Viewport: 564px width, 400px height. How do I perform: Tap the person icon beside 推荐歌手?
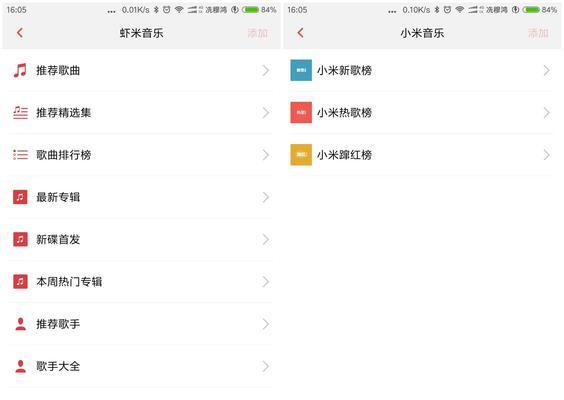click(21, 324)
